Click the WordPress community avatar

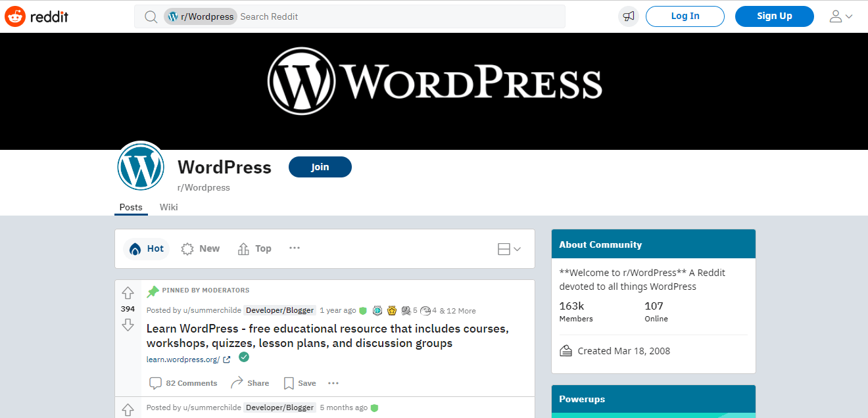point(141,166)
